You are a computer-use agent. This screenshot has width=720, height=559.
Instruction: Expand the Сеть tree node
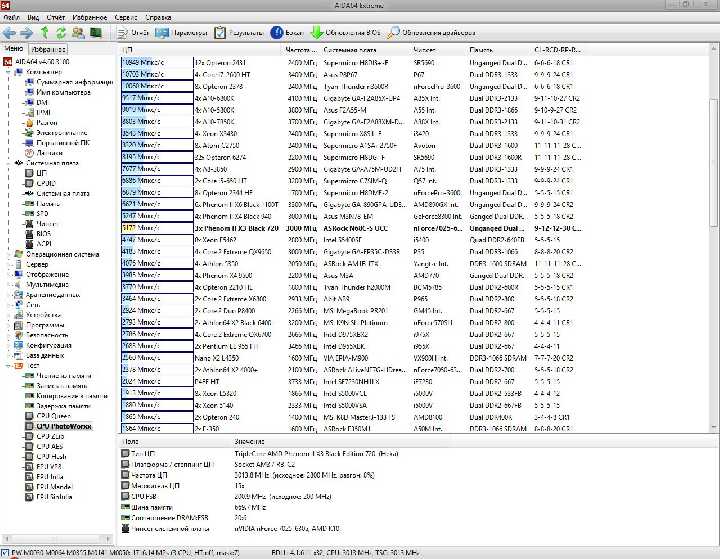9,305
